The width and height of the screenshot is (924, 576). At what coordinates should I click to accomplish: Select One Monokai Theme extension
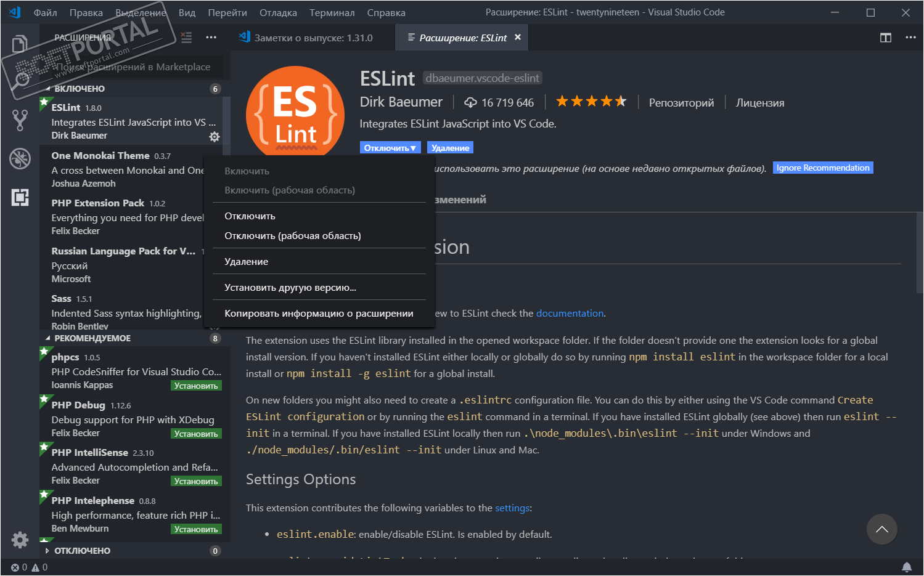tap(122, 169)
